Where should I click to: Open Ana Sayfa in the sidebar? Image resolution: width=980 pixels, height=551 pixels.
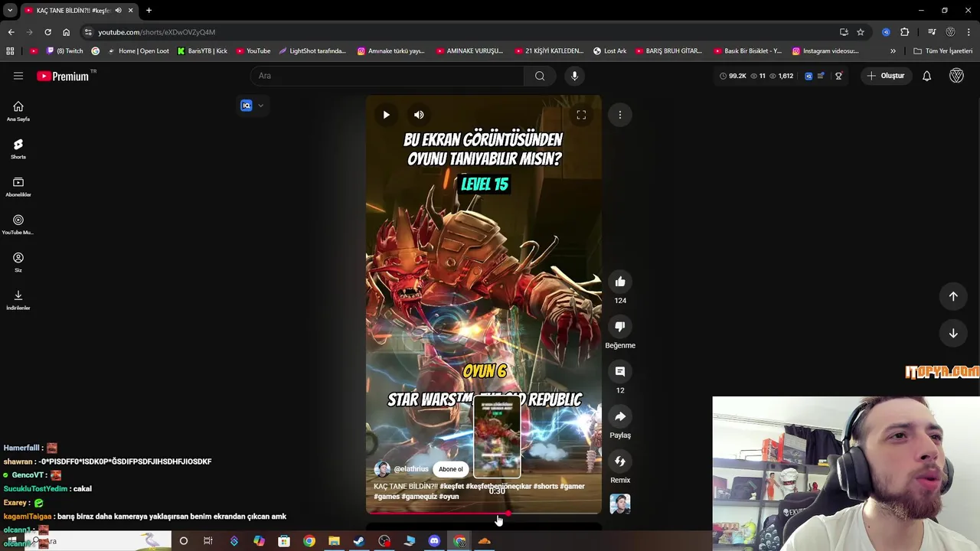(x=18, y=111)
